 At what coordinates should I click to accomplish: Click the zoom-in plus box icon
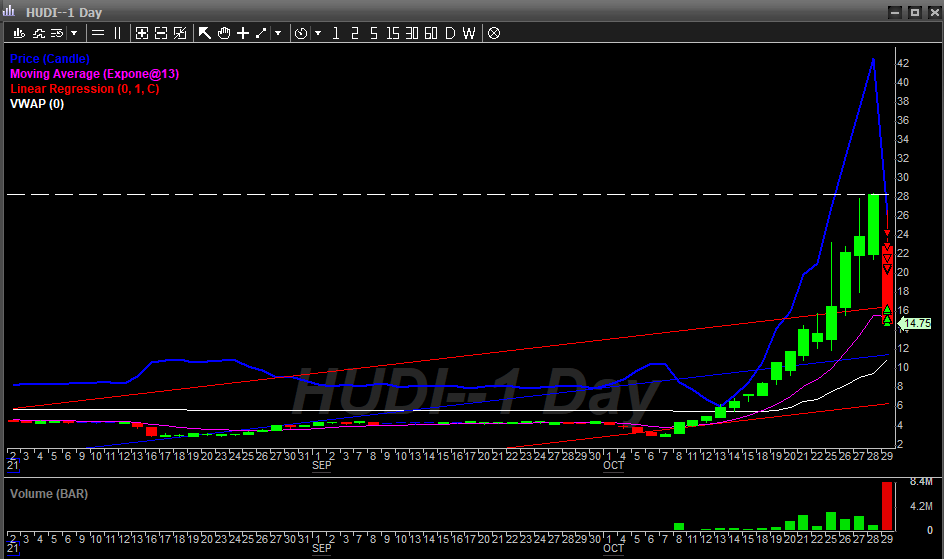[x=141, y=33]
